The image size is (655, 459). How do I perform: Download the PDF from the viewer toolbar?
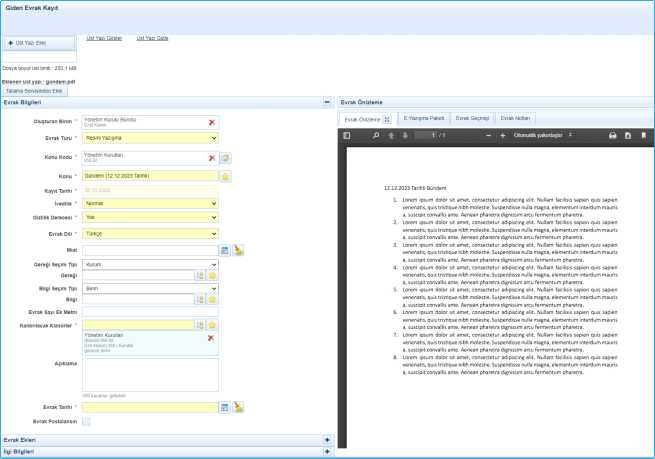tap(628, 134)
